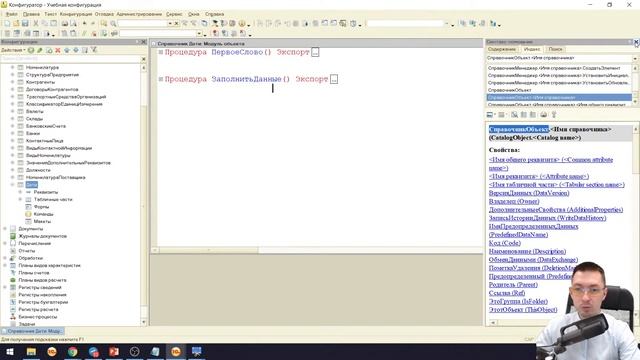Image resolution: width=640 pixels, height=360 pixels.
Task: Click the move down arrow in Configuration panel
Action: point(76,50)
